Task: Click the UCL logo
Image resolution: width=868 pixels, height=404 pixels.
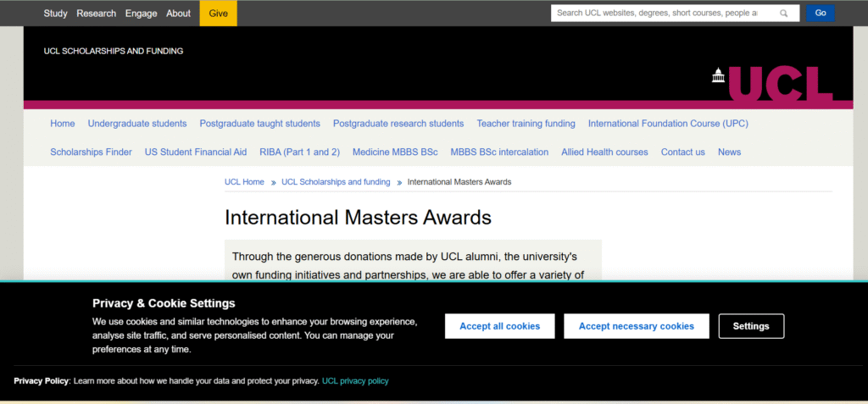Action: 773,83
